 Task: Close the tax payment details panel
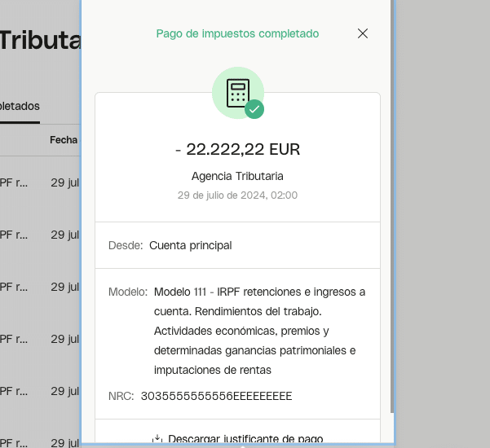coord(363,33)
